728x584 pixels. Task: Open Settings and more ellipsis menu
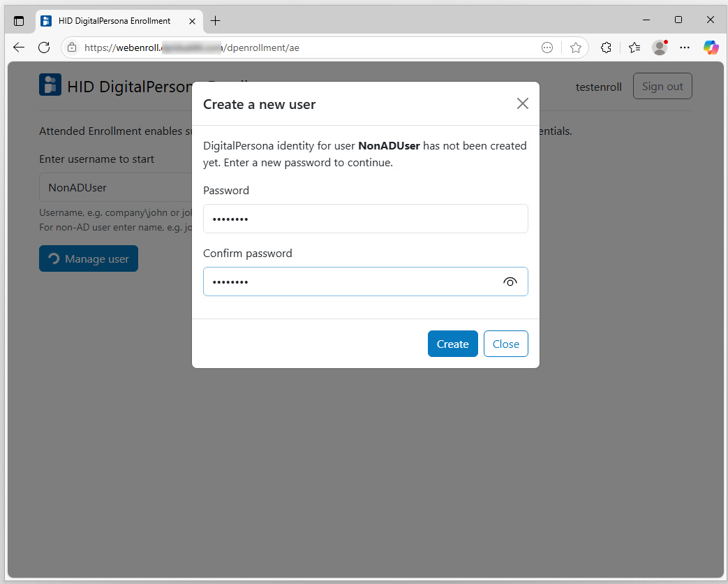coord(685,48)
